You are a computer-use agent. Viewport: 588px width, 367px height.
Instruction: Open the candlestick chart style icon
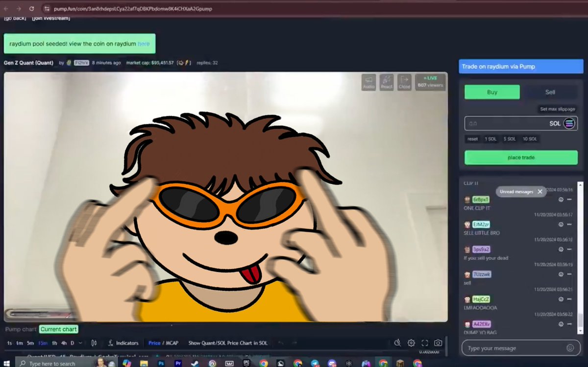[x=94, y=343]
